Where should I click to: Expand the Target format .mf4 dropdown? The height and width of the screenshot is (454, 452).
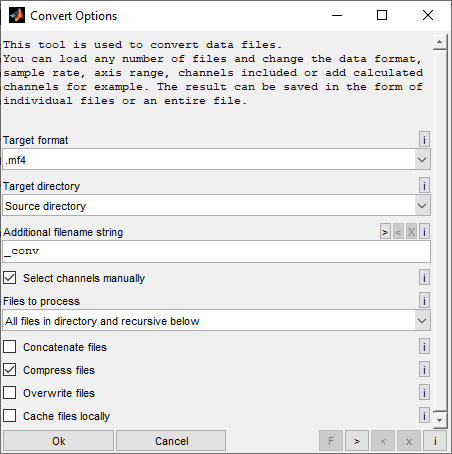pos(216,159)
